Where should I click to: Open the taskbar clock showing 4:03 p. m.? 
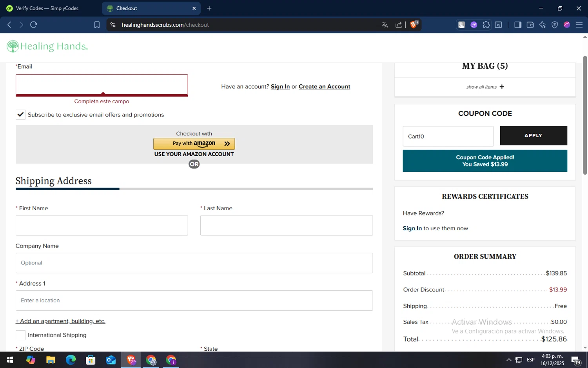(552, 360)
